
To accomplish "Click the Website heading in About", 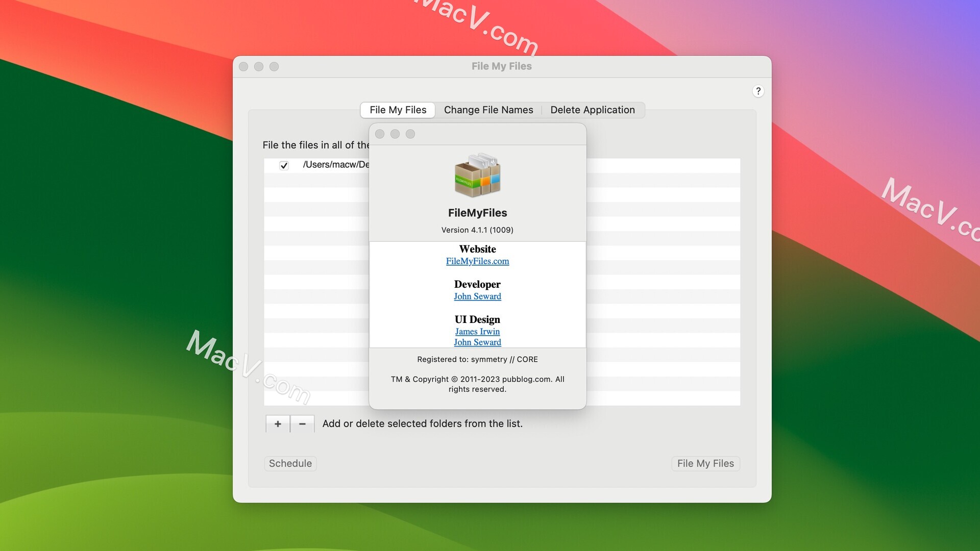I will tap(477, 249).
